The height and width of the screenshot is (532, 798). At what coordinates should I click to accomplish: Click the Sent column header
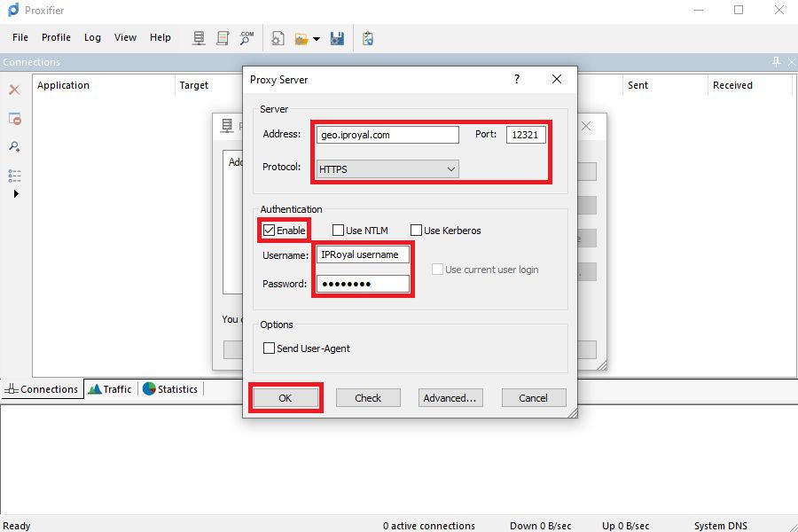pyautogui.click(x=665, y=85)
